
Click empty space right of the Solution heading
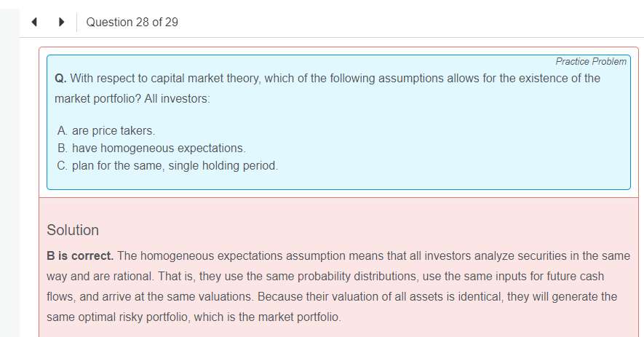[364, 230]
